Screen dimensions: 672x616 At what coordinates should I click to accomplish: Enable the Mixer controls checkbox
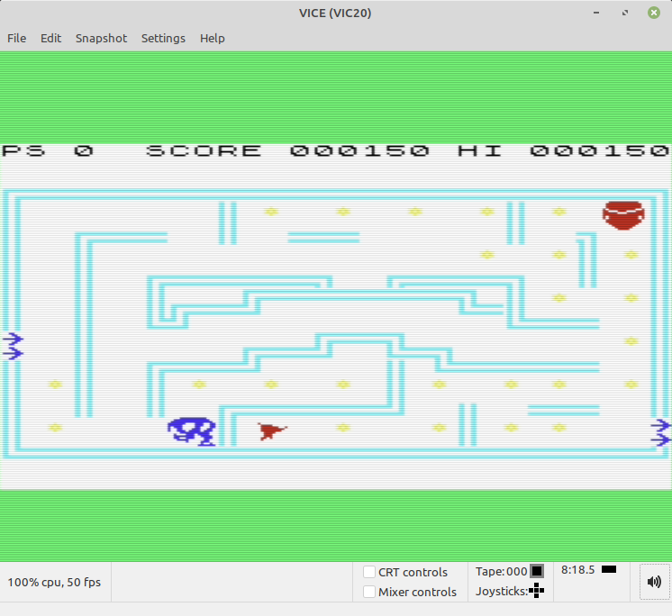(x=369, y=592)
